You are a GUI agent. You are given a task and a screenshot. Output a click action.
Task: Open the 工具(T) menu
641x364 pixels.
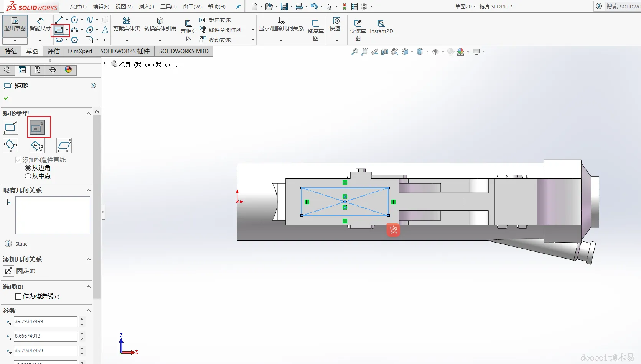168,7
